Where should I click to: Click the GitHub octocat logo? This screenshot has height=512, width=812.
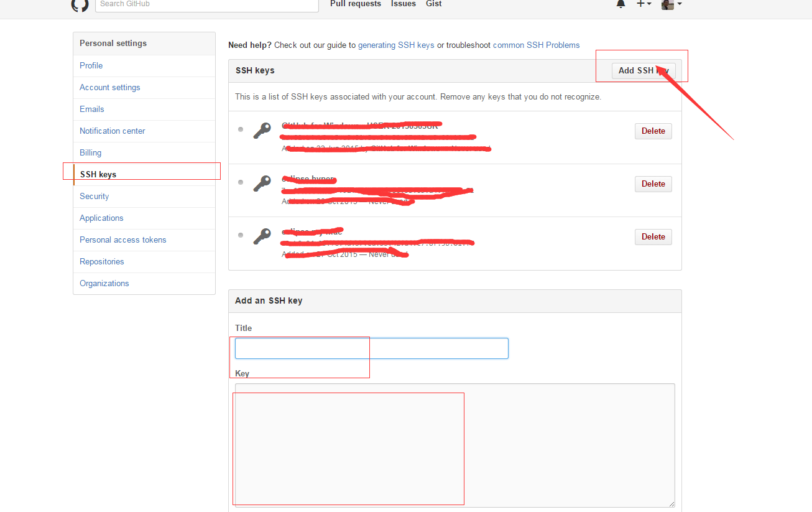80,4
